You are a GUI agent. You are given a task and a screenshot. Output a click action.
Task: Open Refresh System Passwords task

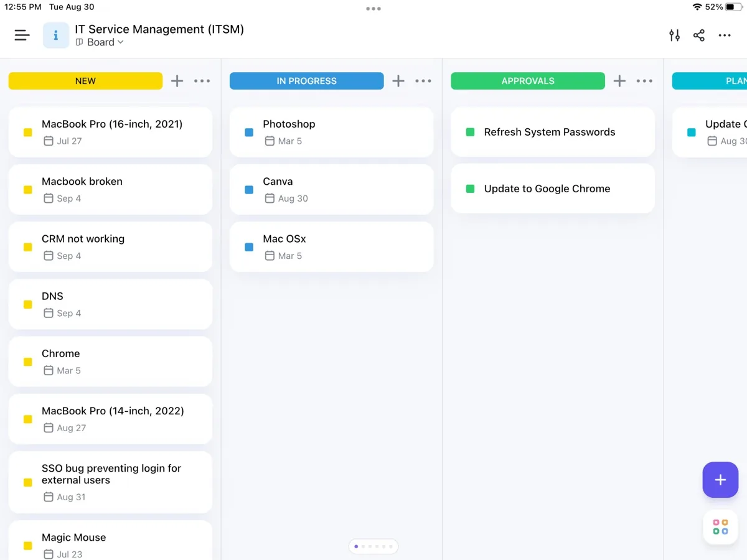(553, 132)
